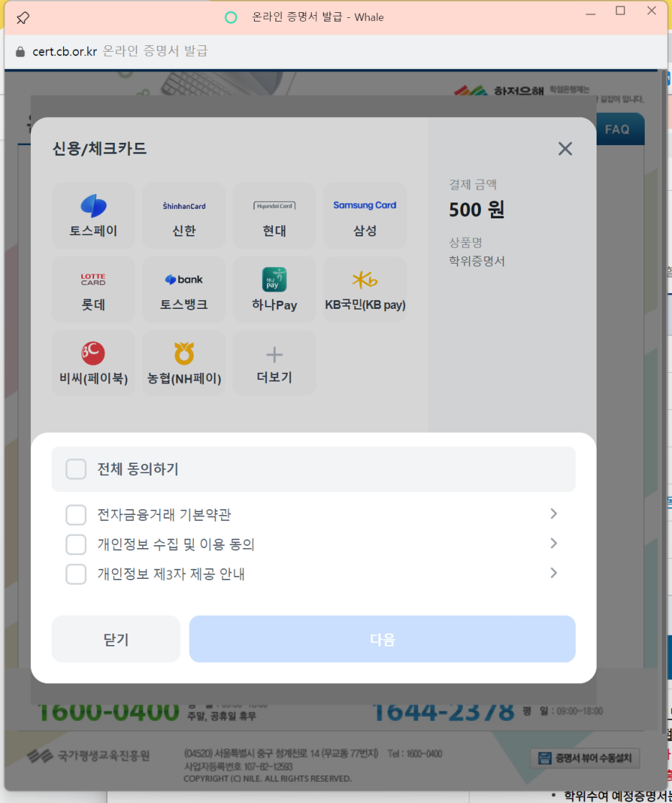The width and height of the screenshot is (672, 803).
Task: Click the 닫기 button
Action: tap(116, 639)
